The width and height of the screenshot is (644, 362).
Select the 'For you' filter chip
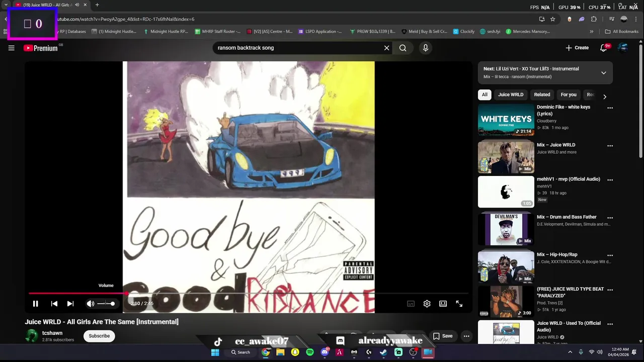click(569, 95)
